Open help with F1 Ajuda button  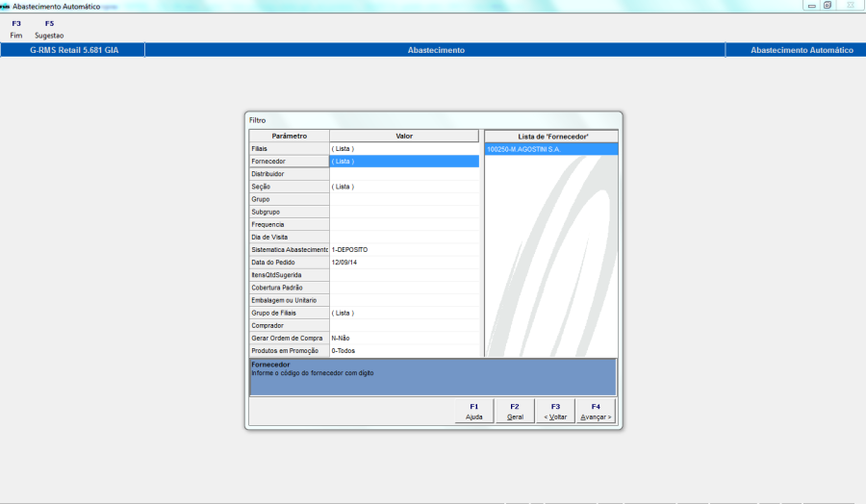click(473, 412)
